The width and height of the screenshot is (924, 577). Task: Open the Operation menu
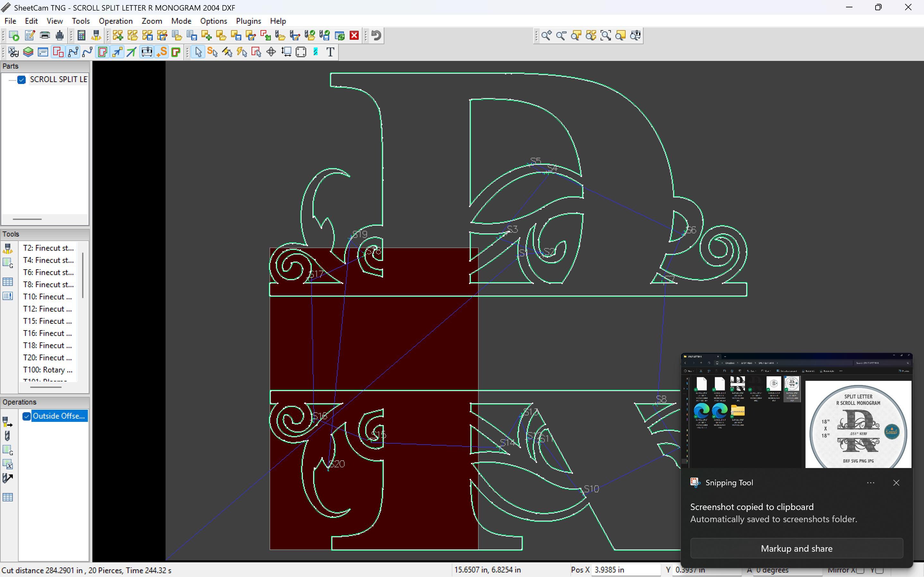tap(116, 21)
